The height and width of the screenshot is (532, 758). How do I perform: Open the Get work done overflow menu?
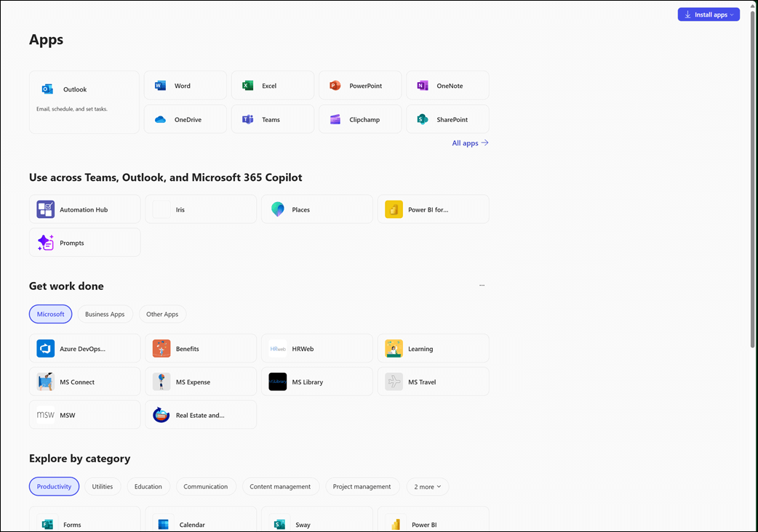(482, 285)
